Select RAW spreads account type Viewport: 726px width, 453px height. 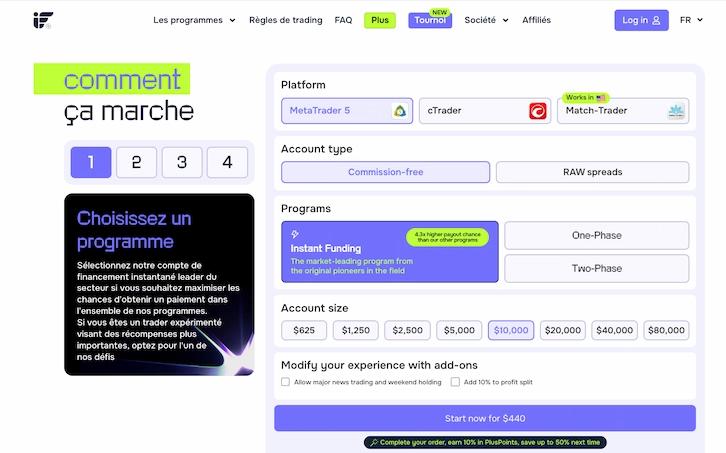(x=592, y=172)
